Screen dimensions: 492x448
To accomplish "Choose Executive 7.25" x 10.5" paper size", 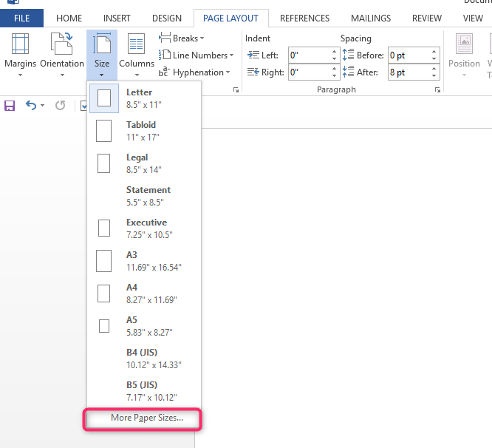I will [144, 228].
